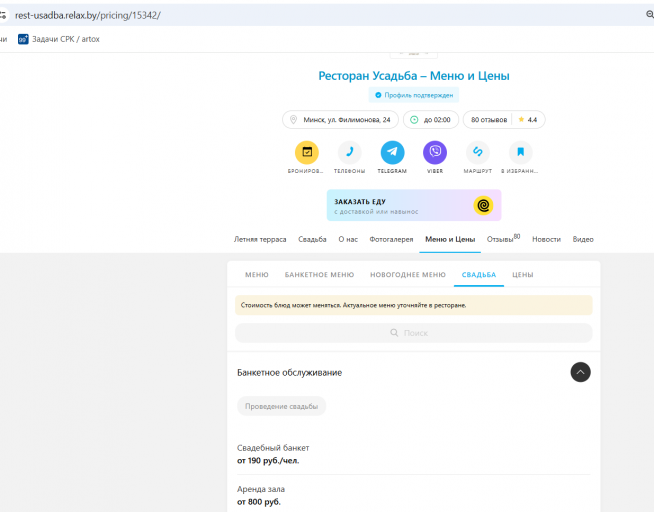The height and width of the screenshot is (512, 654).
Task: Click the 4.4 rating value
Action: (532, 120)
